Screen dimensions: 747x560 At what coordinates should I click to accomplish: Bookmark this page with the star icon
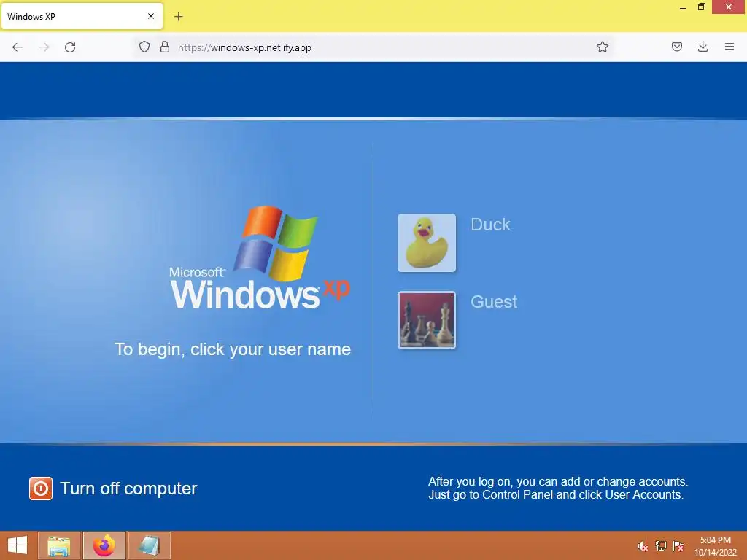[602, 47]
